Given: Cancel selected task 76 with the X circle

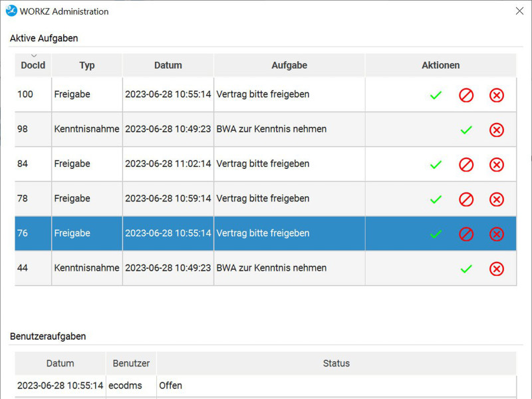Looking at the screenshot, I should click(496, 234).
